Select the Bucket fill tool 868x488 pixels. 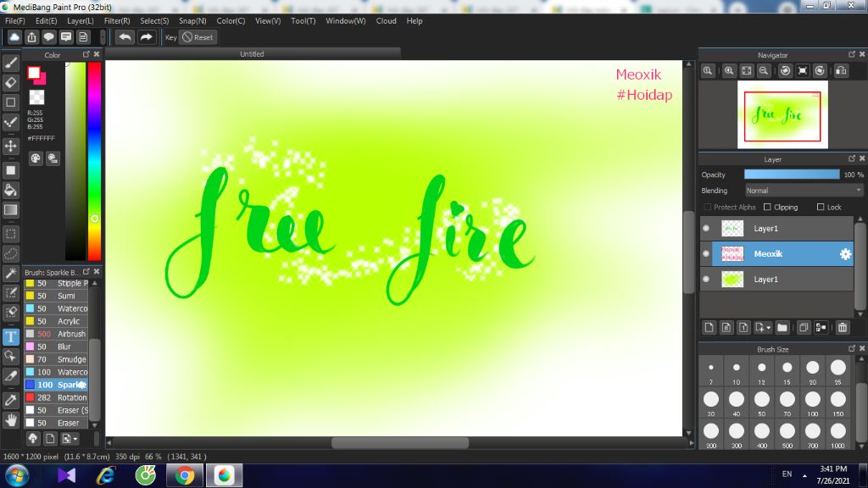pyautogui.click(x=10, y=191)
